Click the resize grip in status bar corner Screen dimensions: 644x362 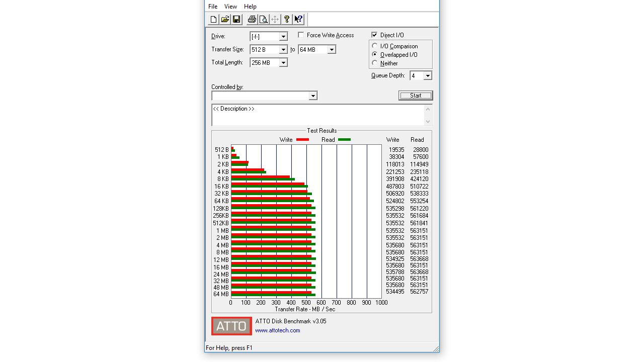(x=436, y=348)
